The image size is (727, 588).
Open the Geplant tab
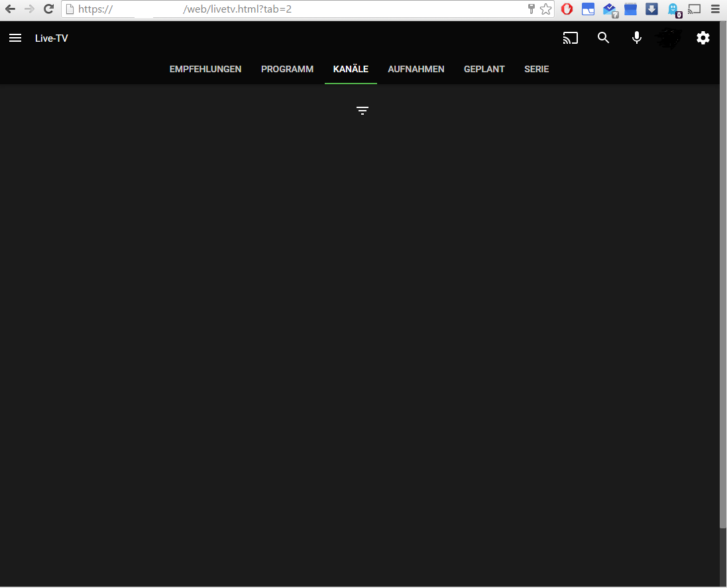pyautogui.click(x=484, y=69)
